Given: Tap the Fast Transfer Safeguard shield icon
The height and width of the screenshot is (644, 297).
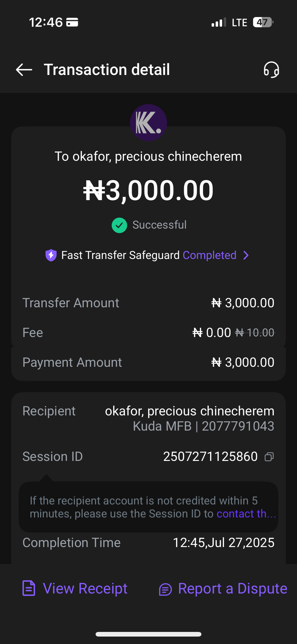Looking at the screenshot, I should 51,255.
